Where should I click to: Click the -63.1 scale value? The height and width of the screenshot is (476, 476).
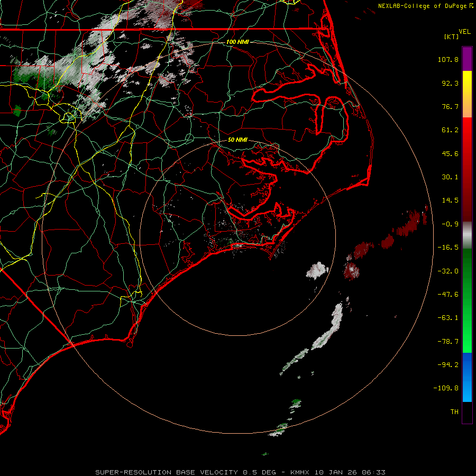tap(448, 318)
